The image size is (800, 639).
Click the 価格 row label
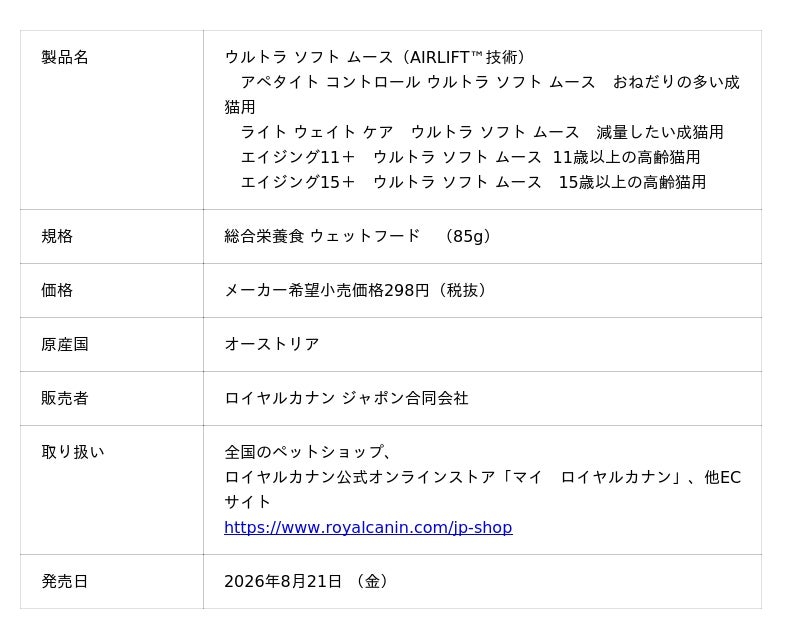click(x=57, y=290)
